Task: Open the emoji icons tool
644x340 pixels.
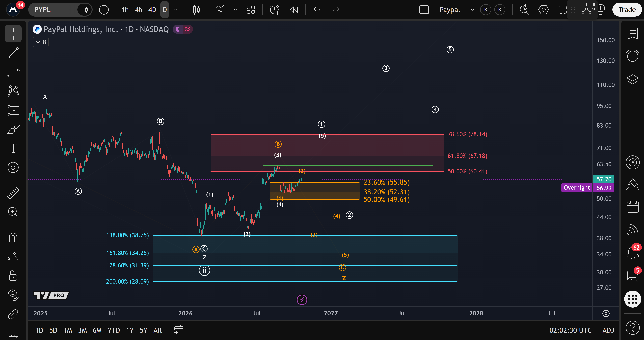Action: point(13,167)
